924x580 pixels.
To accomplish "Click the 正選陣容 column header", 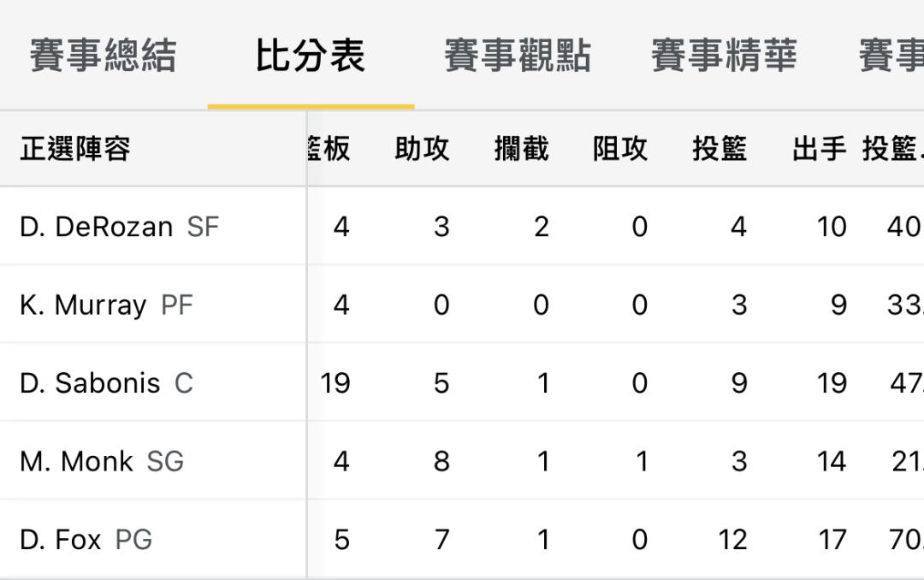I will pos(75,149).
